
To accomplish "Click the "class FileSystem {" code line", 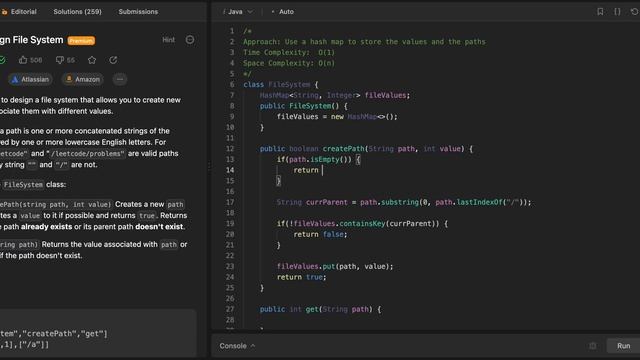I will point(280,84).
